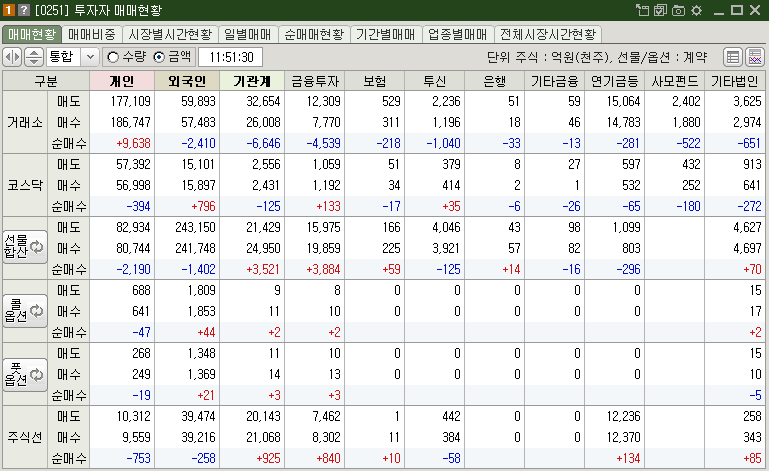Click the 투신 column header

coord(435,81)
